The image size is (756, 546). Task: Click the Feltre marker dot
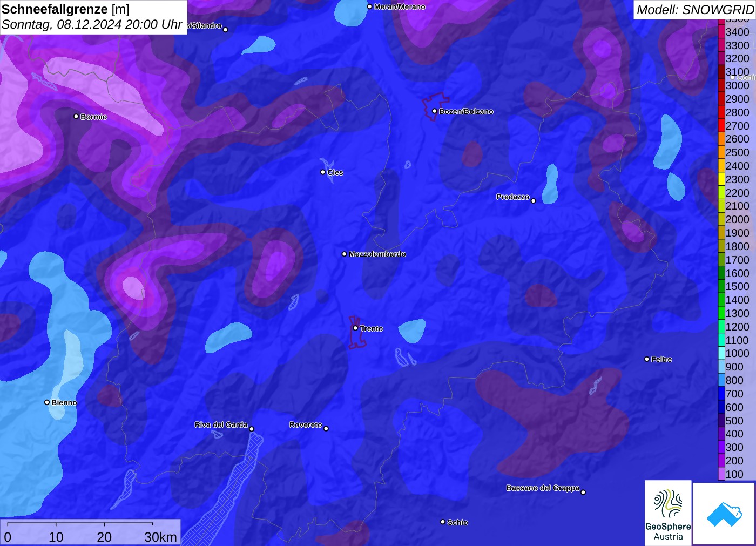click(x=647, y=359)
